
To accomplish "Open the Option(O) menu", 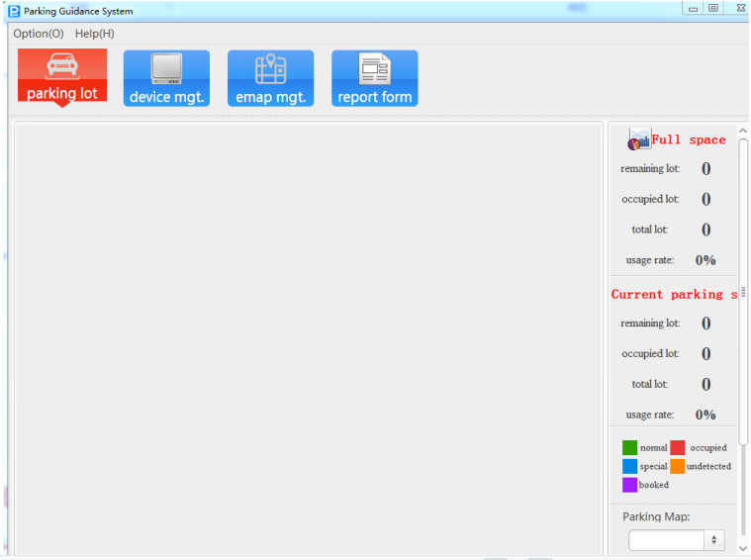I will pyautogui.click(x=39, y=34).
